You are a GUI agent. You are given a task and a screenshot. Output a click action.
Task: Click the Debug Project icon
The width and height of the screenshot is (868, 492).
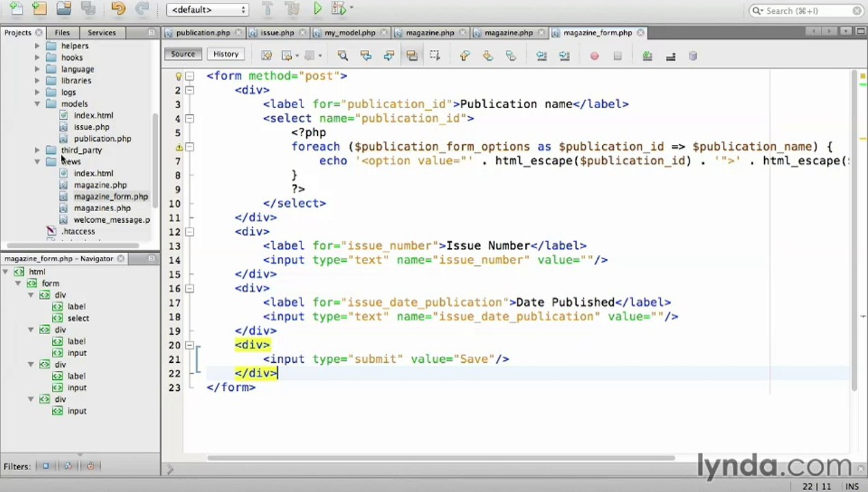338,9
